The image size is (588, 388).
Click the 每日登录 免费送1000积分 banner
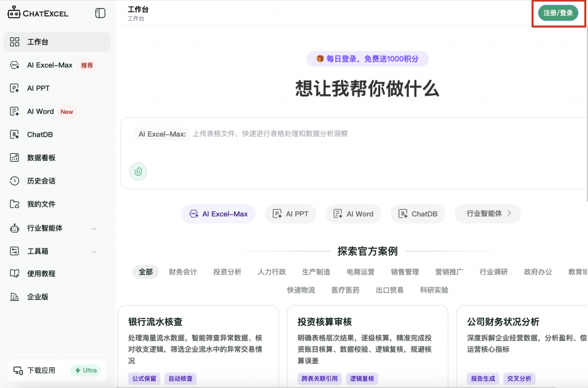click(x=367, y=59)
